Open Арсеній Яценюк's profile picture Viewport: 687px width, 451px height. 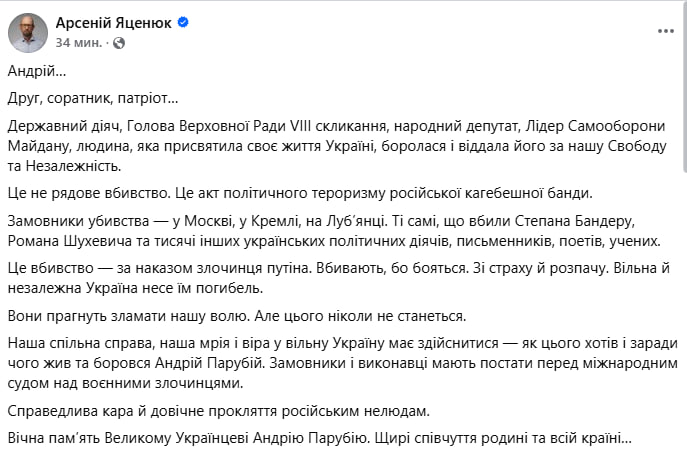(x=28, y=33)
